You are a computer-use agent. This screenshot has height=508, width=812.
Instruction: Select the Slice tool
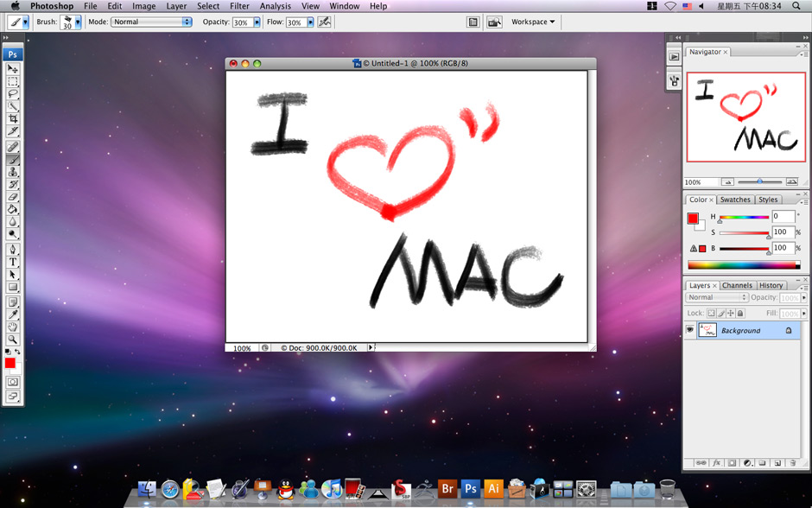12,131
